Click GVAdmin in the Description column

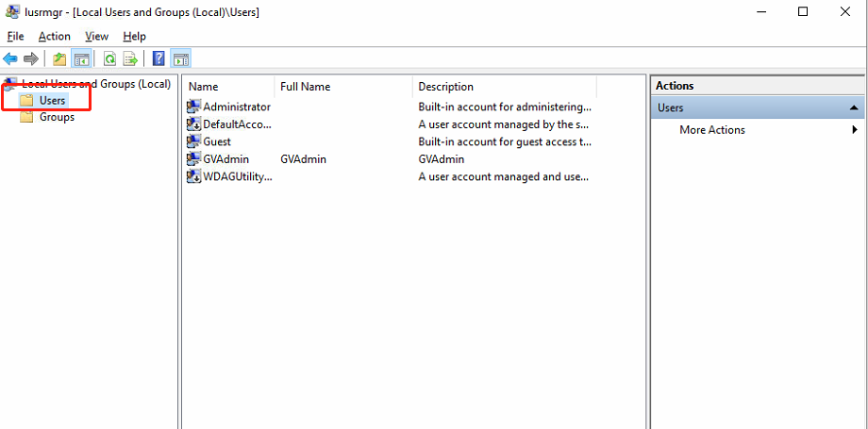[442, 159]
